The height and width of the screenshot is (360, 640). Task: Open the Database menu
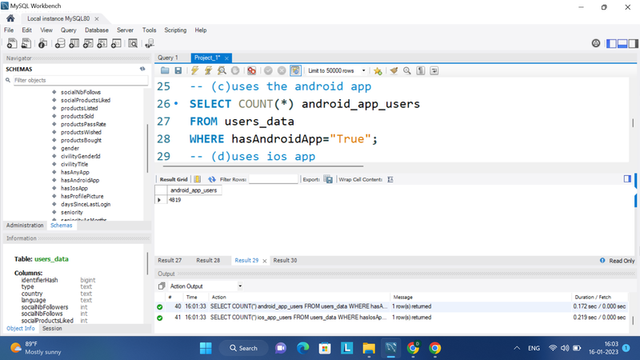tap(97, 30)
